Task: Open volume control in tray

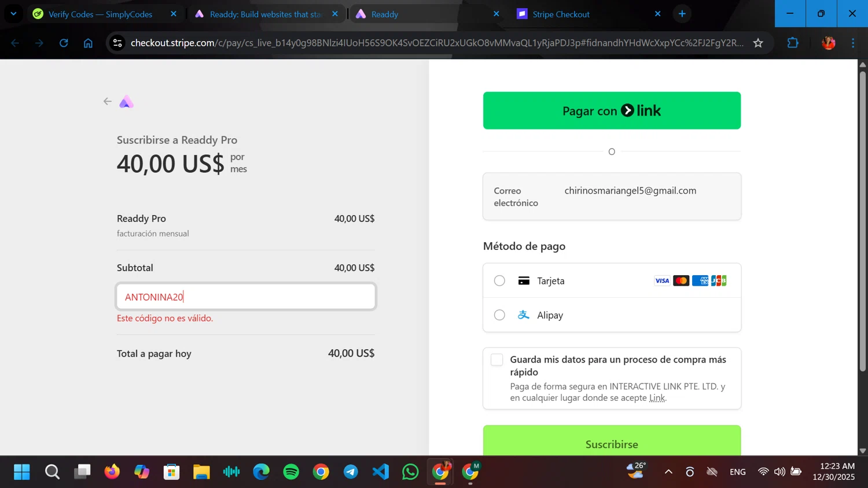Action: 779,472
